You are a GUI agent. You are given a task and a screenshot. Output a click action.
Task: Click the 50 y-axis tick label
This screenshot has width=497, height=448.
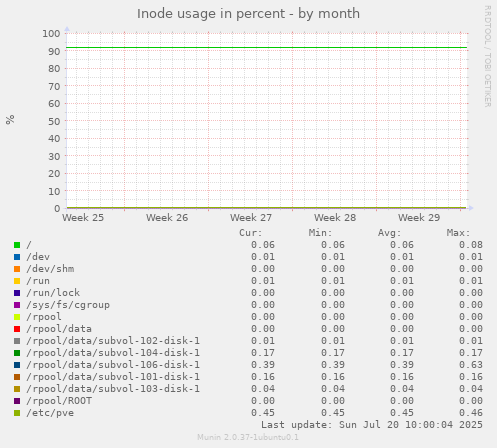[x=54, y=121]
